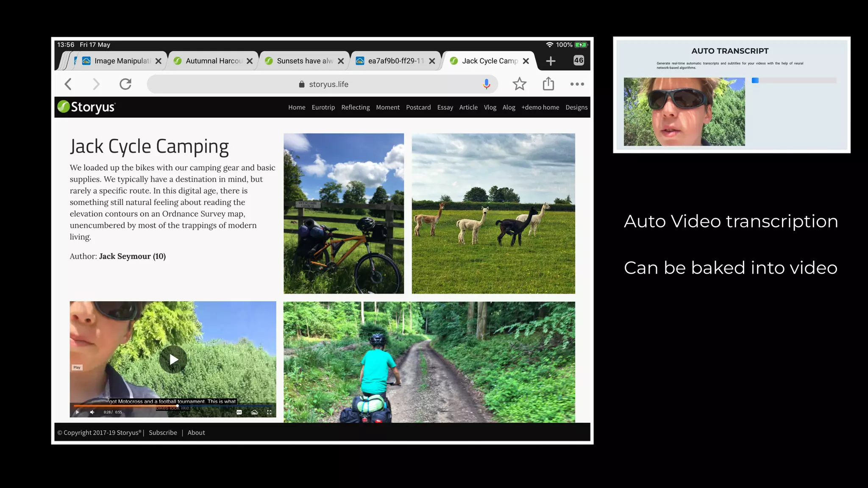The image size is (868, 488).
Task: Open the Designs nav link
Action: (x=576, y=108)
